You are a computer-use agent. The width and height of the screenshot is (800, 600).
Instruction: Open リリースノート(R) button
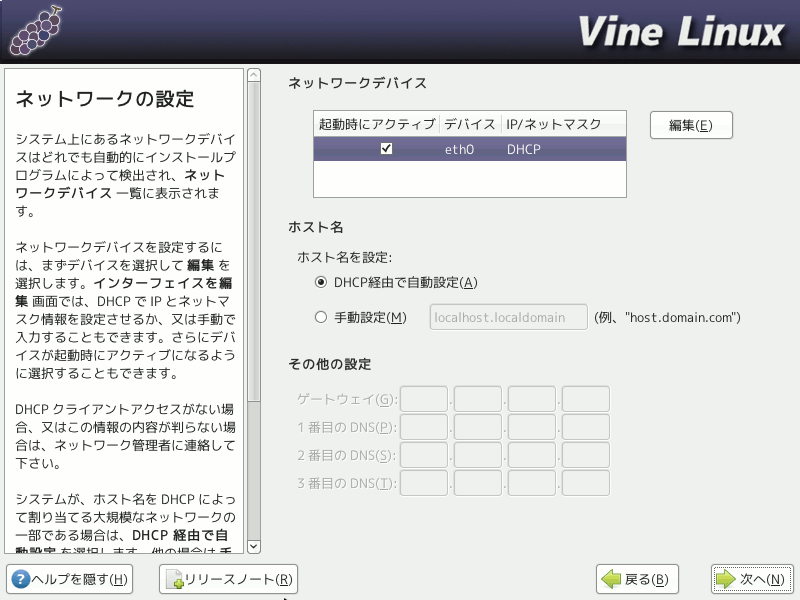(x=228, y=579)
